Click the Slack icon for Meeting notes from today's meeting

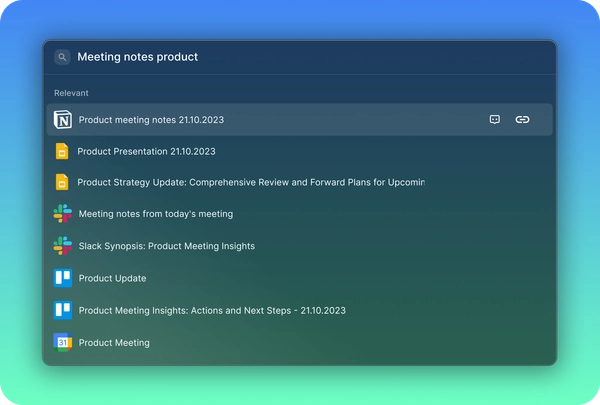(x=63, y=214)
